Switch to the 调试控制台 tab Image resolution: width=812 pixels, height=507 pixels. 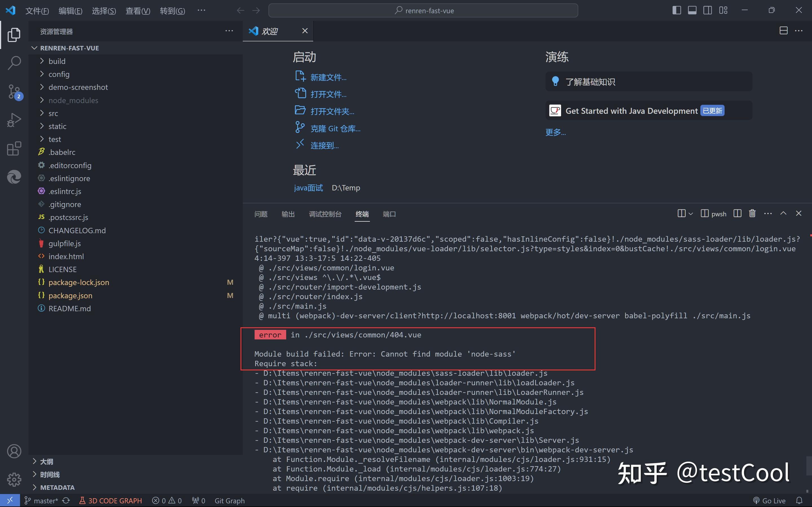pyautogui.click(x=325, y=214)
